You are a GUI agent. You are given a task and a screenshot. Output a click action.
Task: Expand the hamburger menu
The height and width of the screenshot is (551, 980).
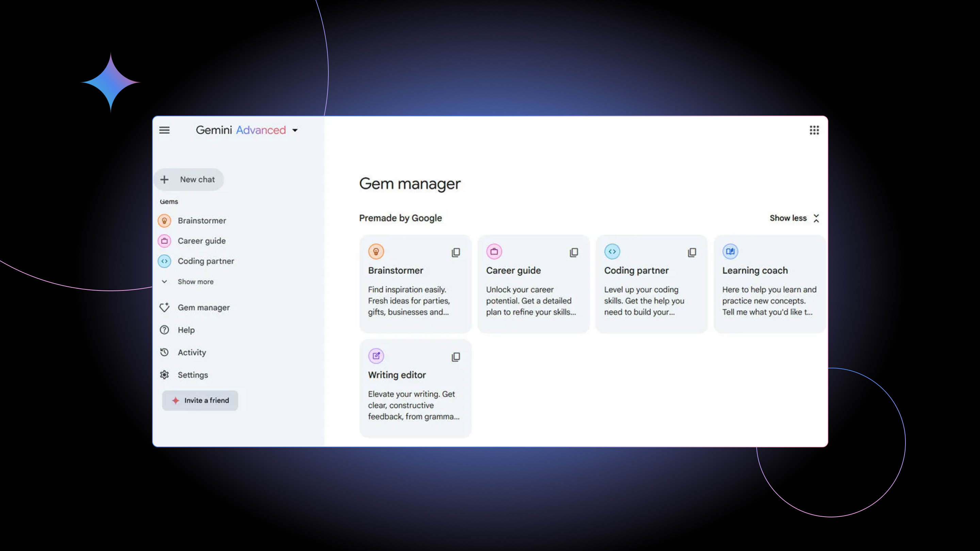tap(164, 130)
